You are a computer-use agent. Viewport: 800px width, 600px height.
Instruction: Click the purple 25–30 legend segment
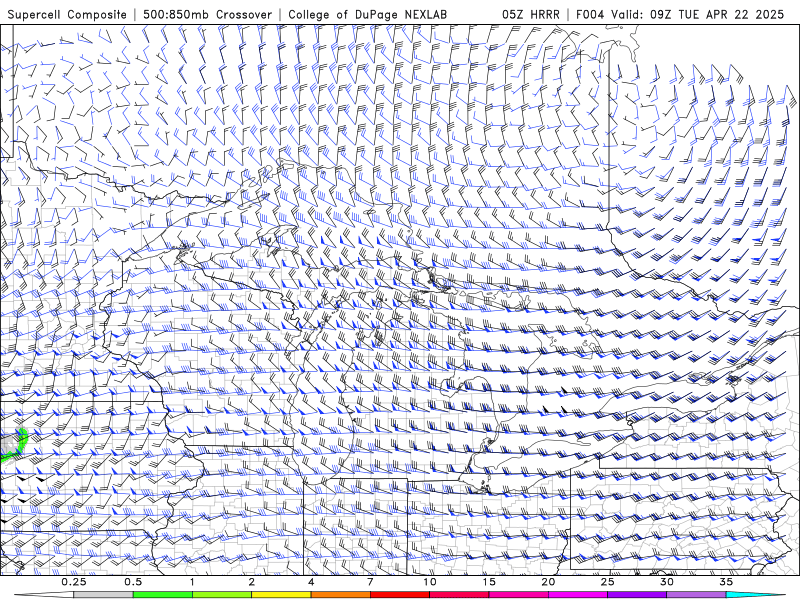tap(637, 595)
